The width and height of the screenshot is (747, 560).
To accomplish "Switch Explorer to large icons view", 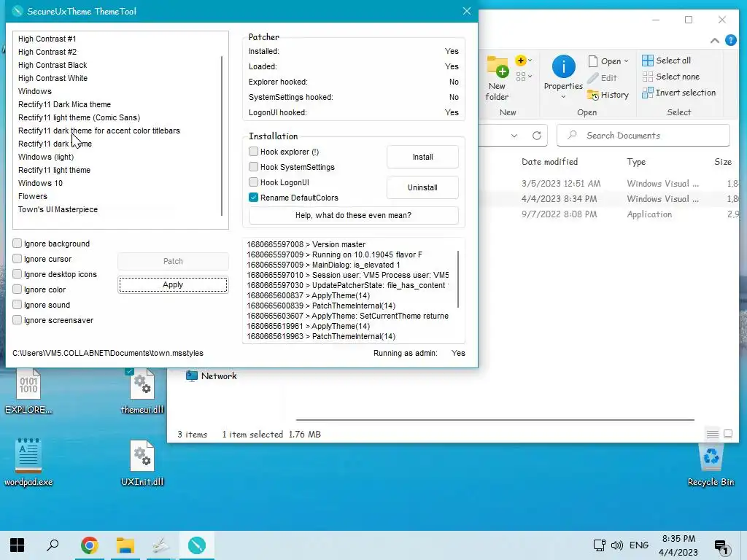I will click(x=728, y=434).
